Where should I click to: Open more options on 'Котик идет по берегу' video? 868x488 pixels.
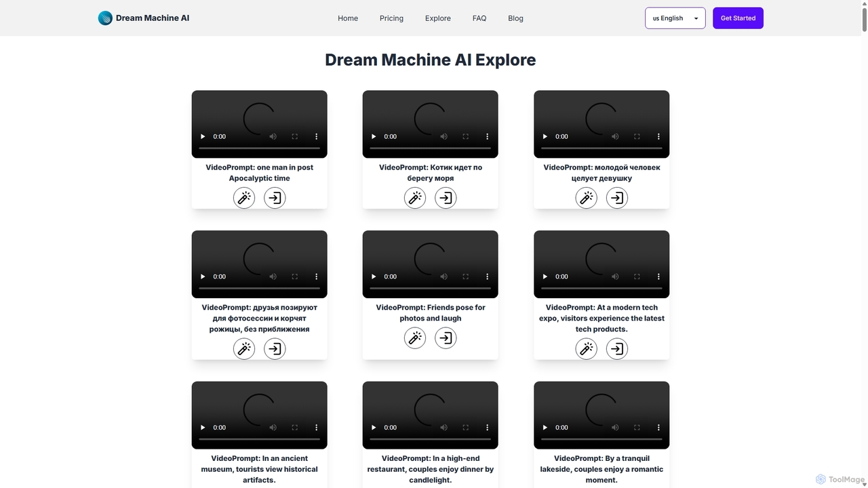coord(487,136)
